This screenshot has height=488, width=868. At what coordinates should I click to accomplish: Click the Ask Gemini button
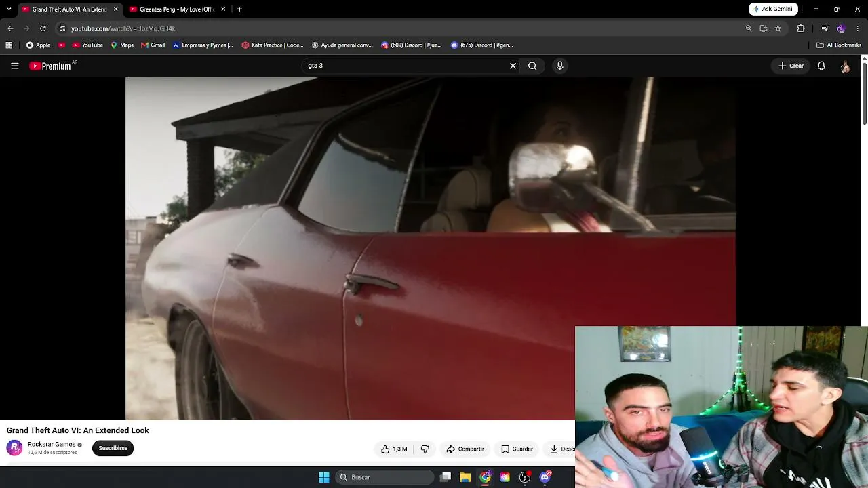pyautogui.click(x=773, y=9)
